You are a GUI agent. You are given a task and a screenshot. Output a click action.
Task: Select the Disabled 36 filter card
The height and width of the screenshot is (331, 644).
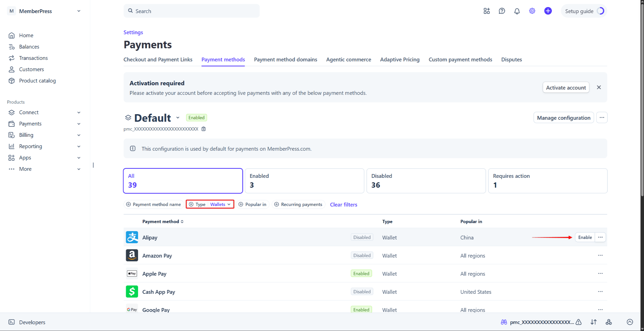tap(426, 181)
